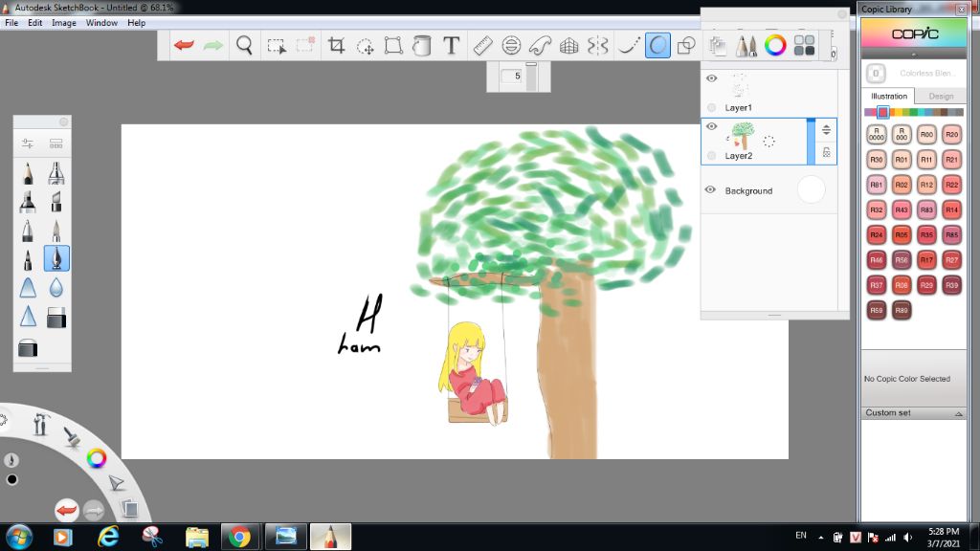
Task: Enable the Ruler guide tool
Action: tap(482, 46)
